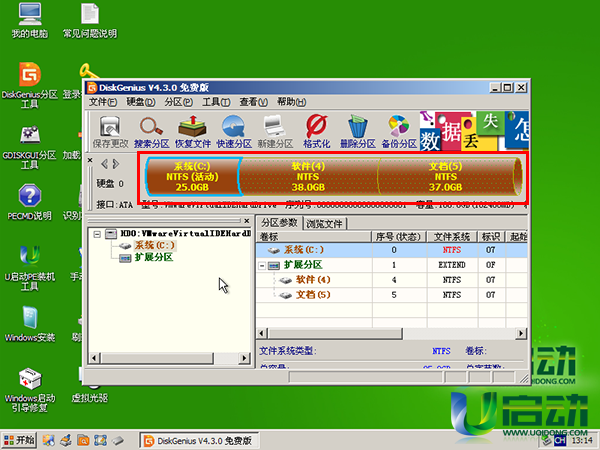Click the 卷标 column header
Viewport: 600px width, 450px height.
pos(314,237)
